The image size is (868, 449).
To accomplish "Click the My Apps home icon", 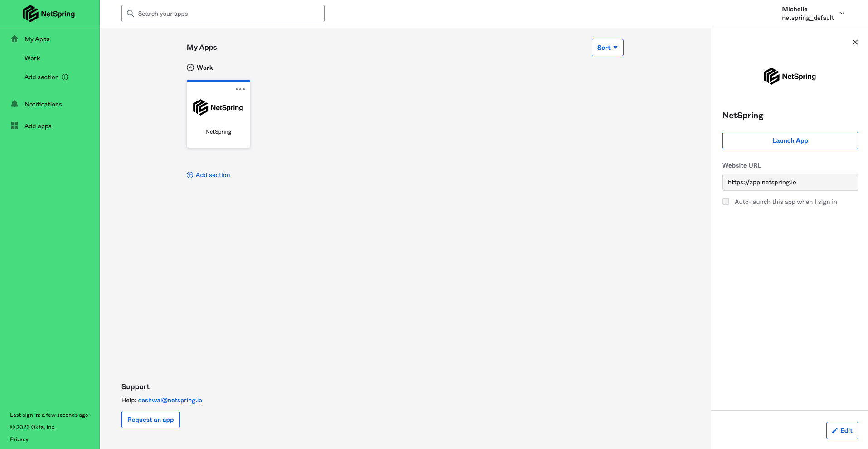I will 15,39.
